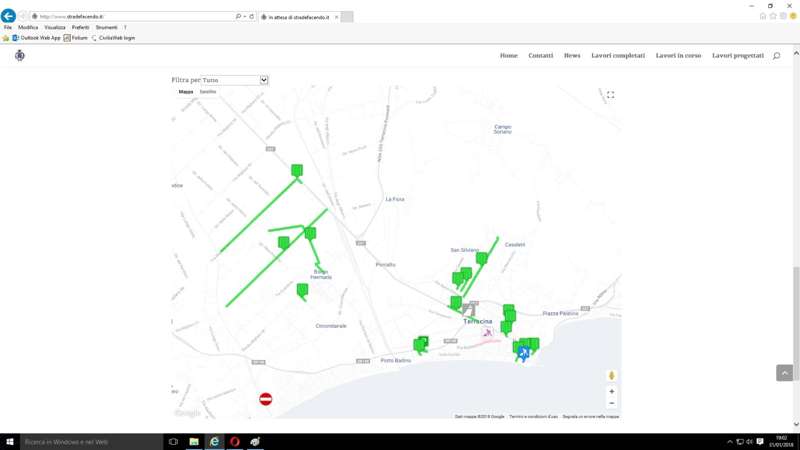Click the Street View pegman icon
This screenshot has height=450, width=800.
[611, 376]
